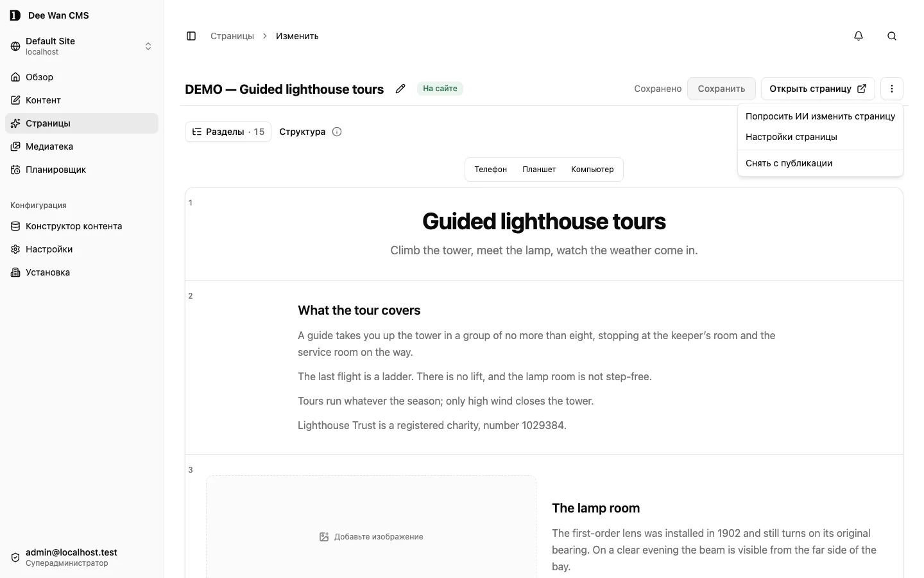Toggle the sidebar panel icon
The image size is (924, 578).
tap(191, 36)
